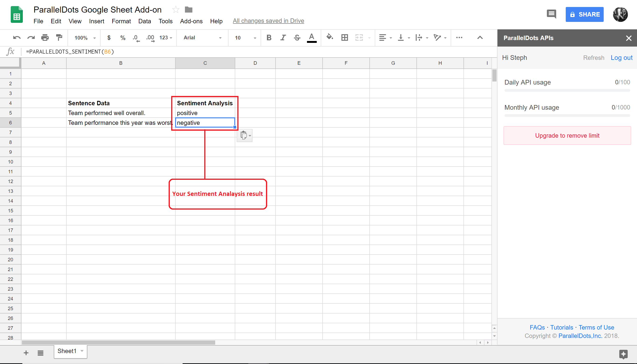Open the Format menu
637x364 pixels.
point(121,21)
